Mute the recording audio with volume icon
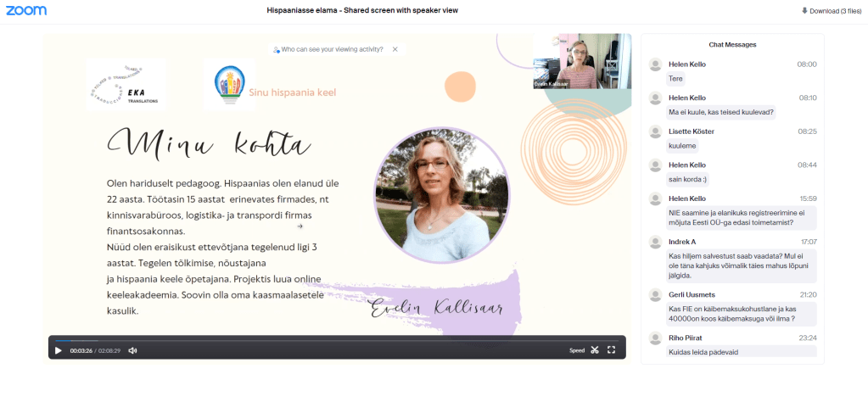 132,350
